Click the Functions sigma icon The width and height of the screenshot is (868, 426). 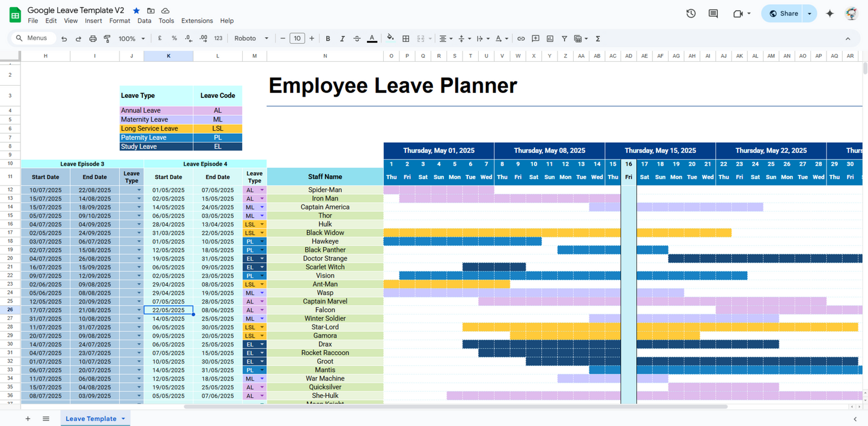[598, 38]
